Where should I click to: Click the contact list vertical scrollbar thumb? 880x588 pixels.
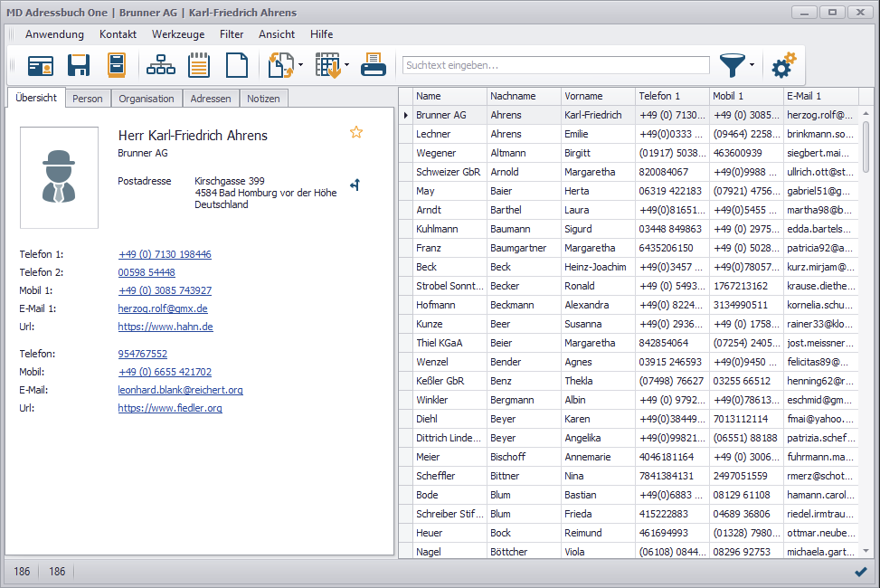coord(866,145)
